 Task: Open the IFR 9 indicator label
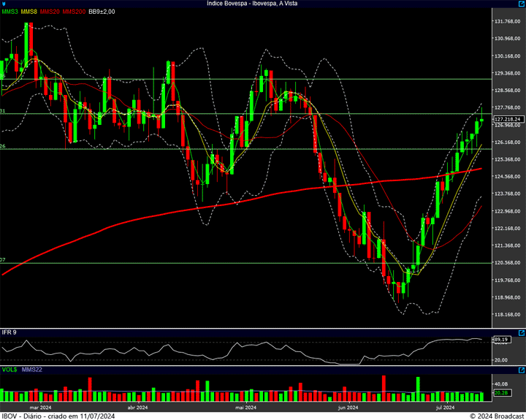(x=9, y=332)
